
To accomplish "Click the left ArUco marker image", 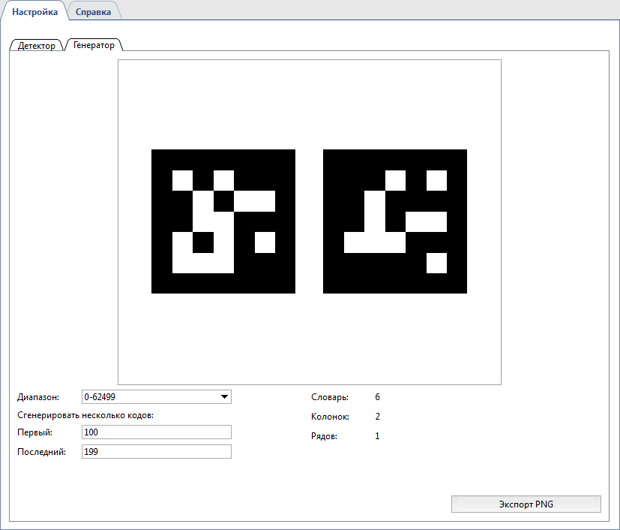I will pyautogui.click(x=223, y=221).
